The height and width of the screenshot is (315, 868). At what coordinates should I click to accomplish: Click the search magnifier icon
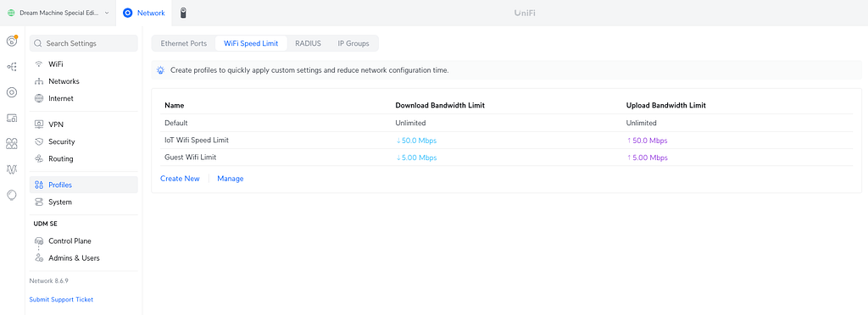(x=38, y=43)
